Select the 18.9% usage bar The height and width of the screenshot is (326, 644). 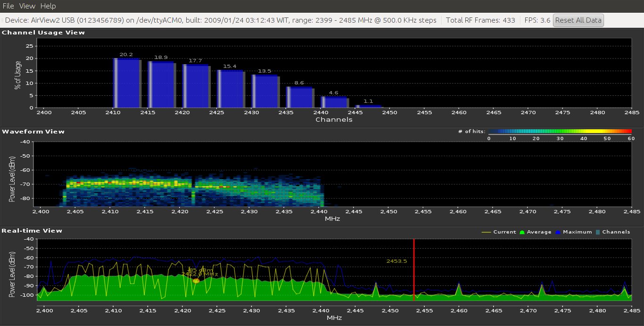click(x=162, y=85)
